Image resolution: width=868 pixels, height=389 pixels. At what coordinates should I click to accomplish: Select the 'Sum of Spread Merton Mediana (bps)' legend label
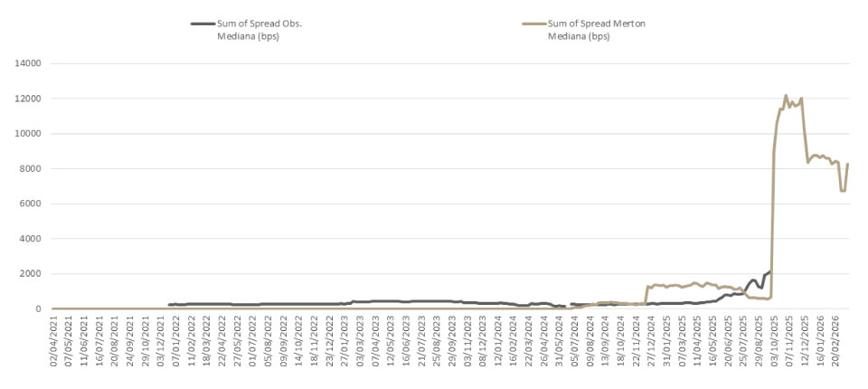click(x=601, y=30)
